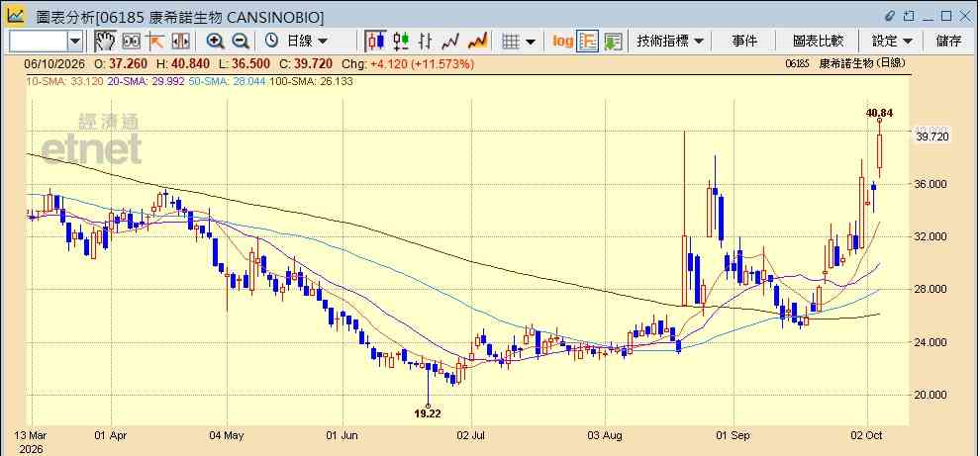Viewport: 980px width, 456px height.
Task: Expand the grid options dropdown arrow
Action: tap(531, 42)
